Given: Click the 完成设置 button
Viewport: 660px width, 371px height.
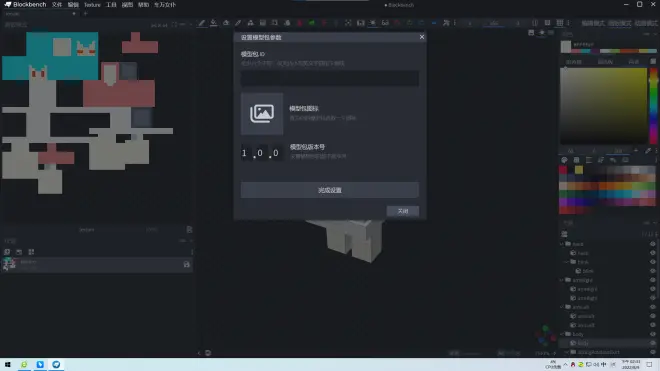Looking at the screenshot, I should 330,190.
